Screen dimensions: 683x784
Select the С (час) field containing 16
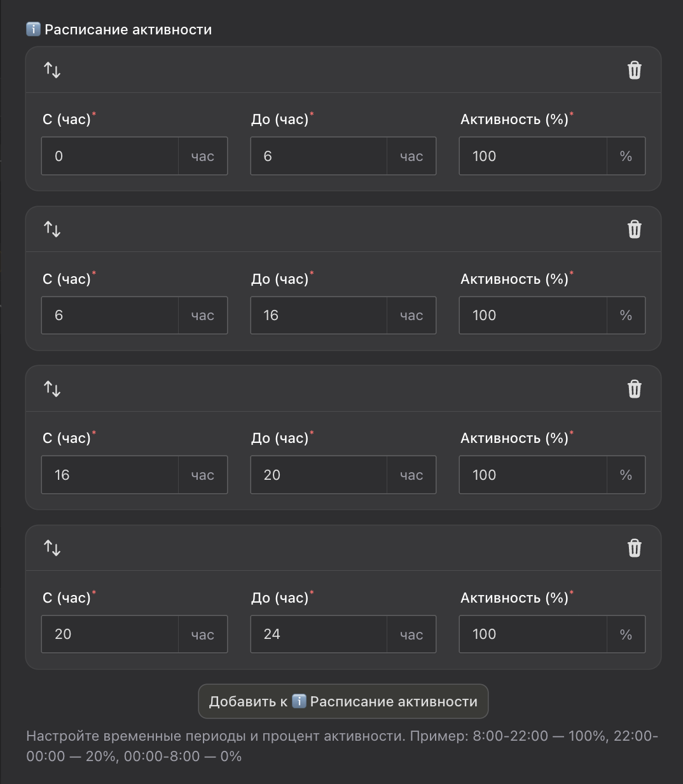110,475
